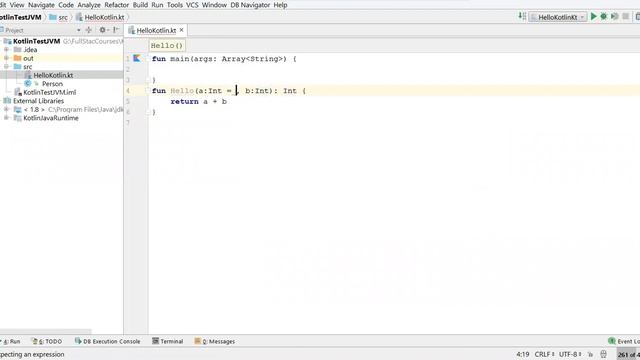Select HelloKotlin.kt in the project tree
The height and width of the screenshot is (360, 640).
(x=53, y=75)
